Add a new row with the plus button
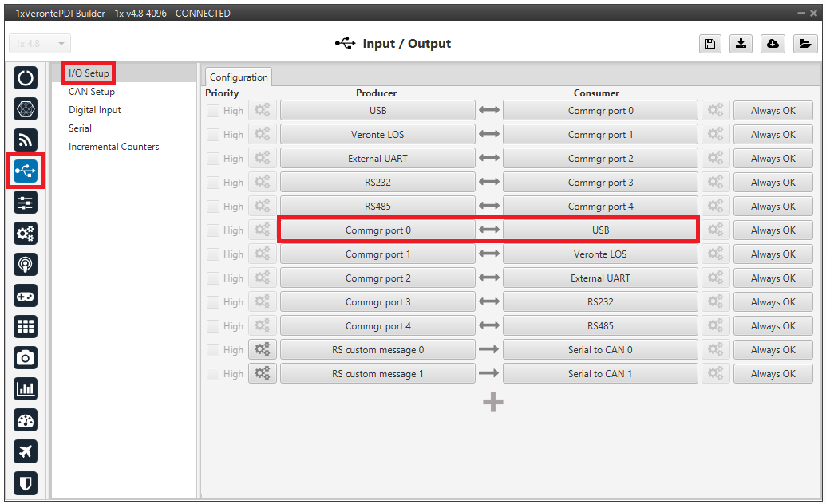Image resolution: width=826 pixels, height=504 pixels. [493, 403]
